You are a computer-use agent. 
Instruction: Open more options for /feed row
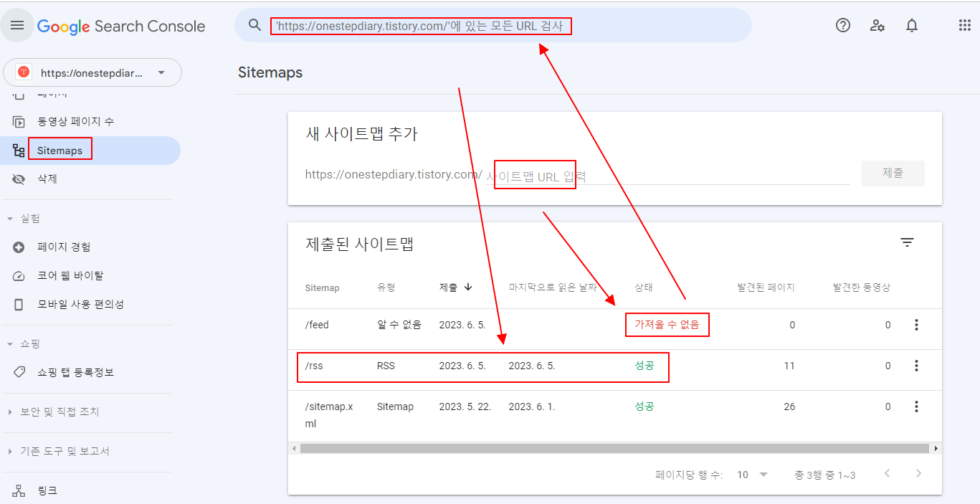point(916,325)
